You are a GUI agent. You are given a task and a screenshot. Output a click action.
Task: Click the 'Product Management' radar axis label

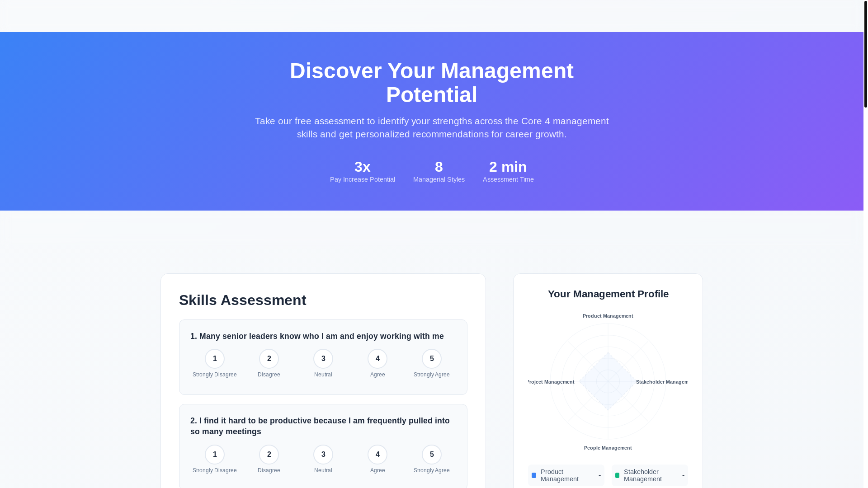608,316
